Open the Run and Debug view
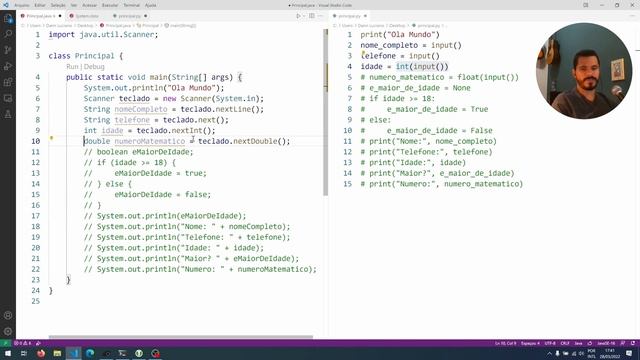Screen dimensions: 640x360 click(8, 66)
